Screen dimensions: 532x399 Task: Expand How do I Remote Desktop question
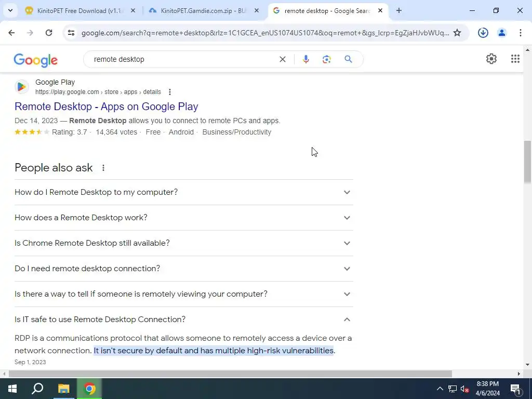pyautogui.click(x=183, y=192)
